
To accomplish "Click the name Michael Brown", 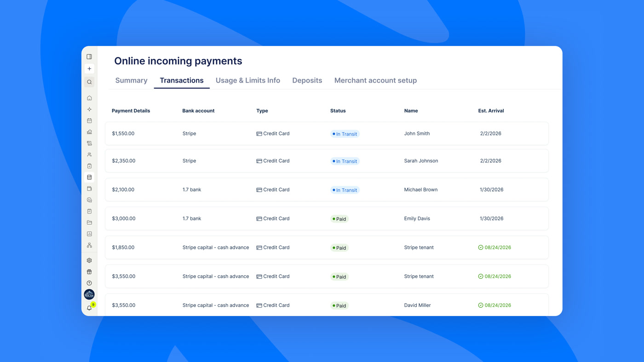I will coord(421,190).
